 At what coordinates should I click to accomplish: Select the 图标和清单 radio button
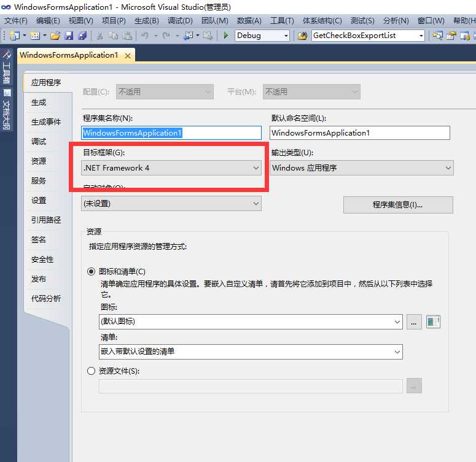coord(91,271)
